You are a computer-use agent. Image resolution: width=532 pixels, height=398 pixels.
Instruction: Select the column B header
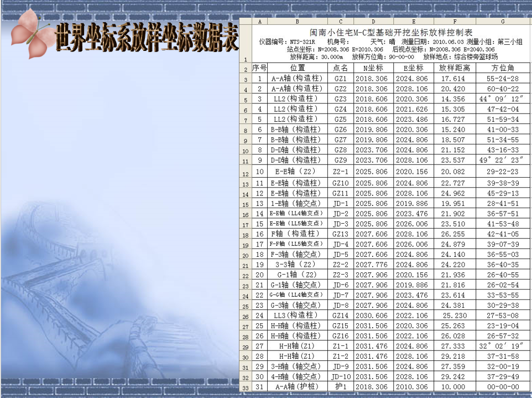tap(298, 21)
